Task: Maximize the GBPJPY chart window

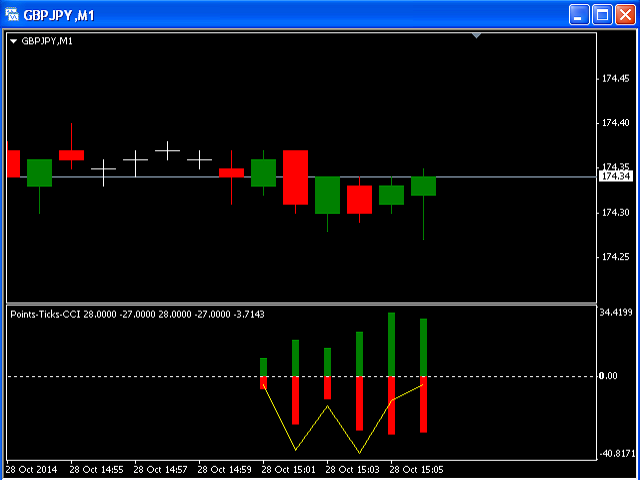Action: tap(602, 16)
